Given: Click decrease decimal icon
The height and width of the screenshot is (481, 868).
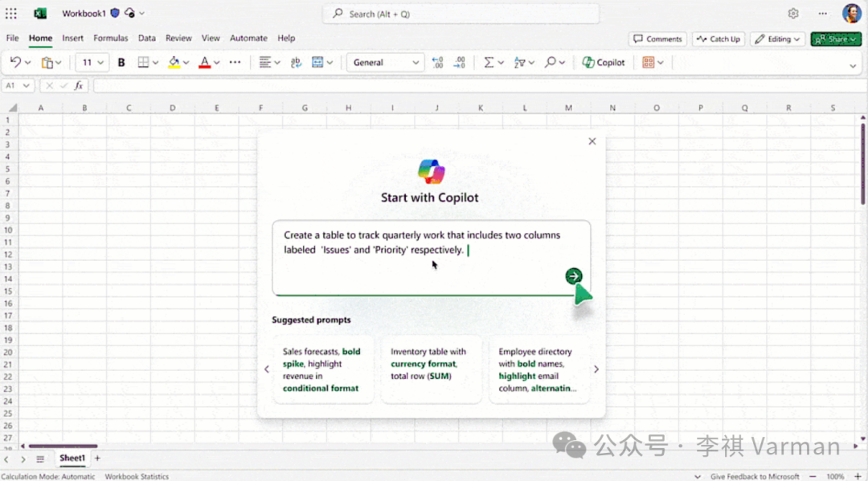Looking at the screenshot, I should pyautogui.click(x=437, y=63).
